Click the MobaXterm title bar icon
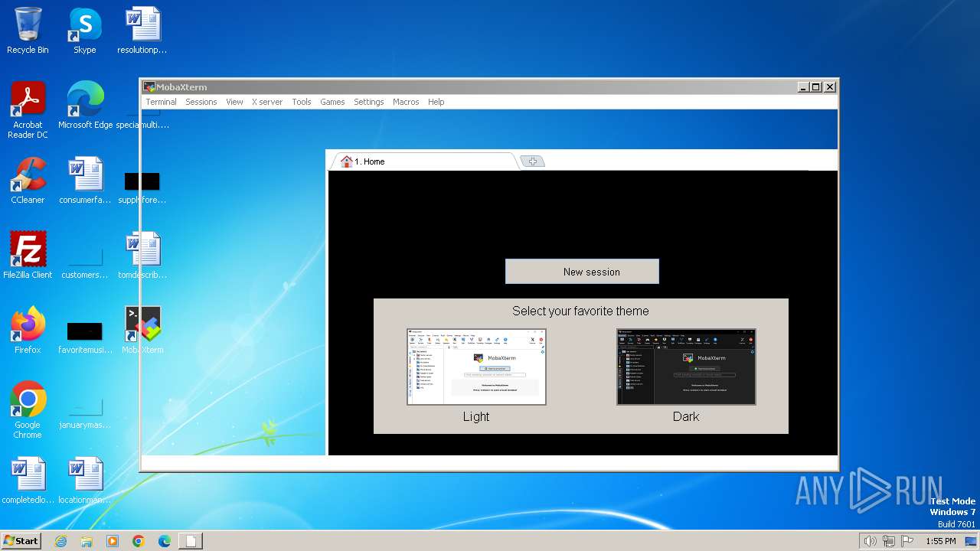980x551 pixels. 149,87
